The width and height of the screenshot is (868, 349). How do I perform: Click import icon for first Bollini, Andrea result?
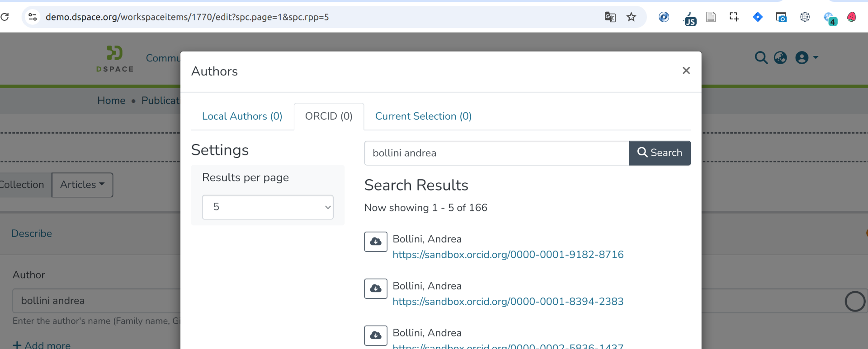(x=376, y=242)
